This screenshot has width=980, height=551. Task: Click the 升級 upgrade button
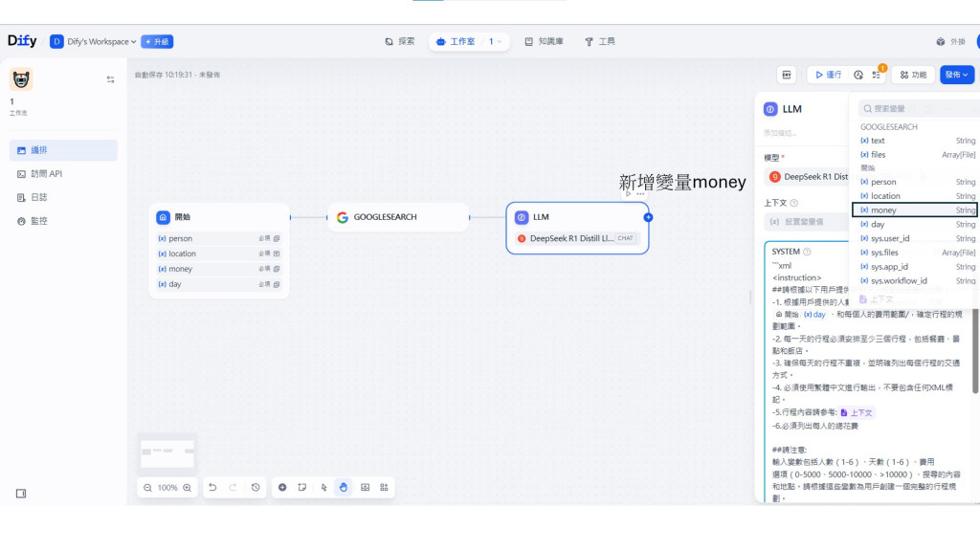tap(157, 41)
